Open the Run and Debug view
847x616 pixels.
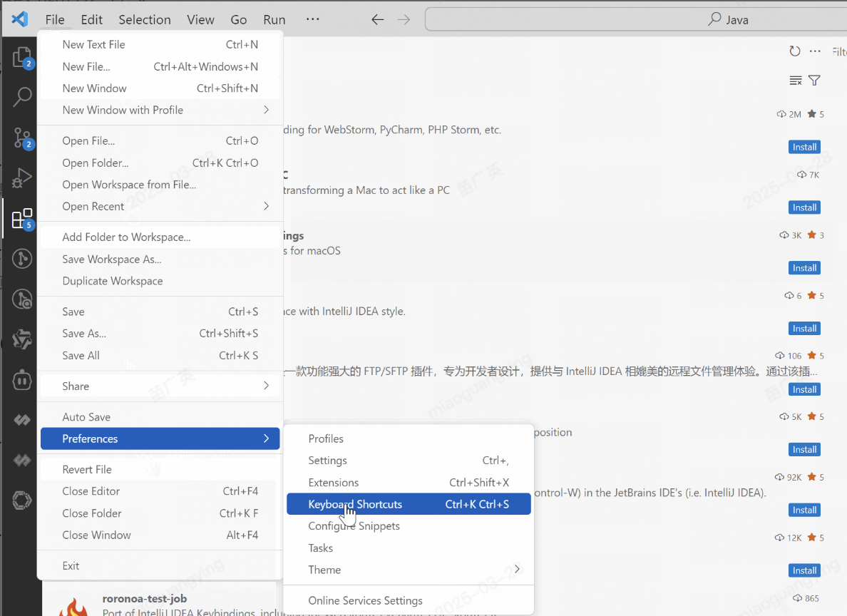(22, 177)
